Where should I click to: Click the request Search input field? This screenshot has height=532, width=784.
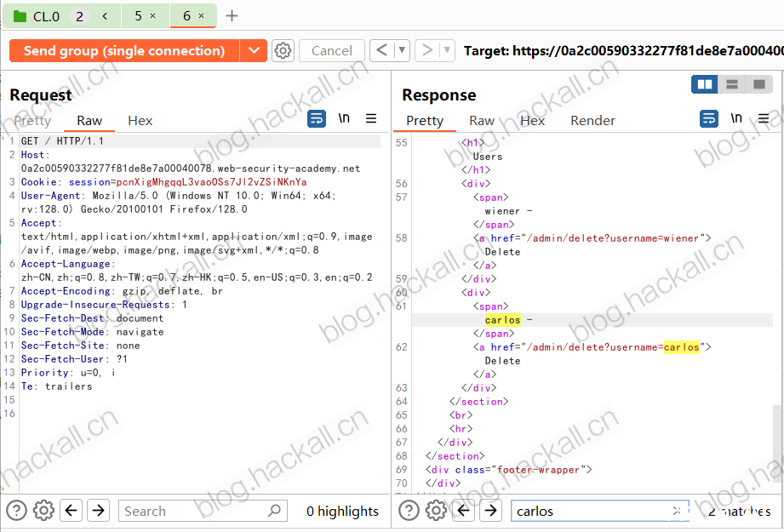click(203, 511)
